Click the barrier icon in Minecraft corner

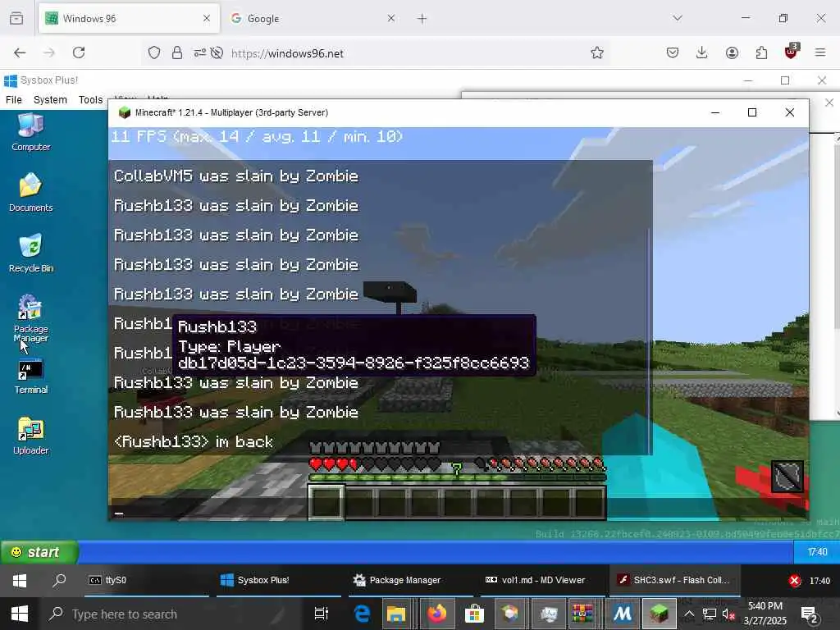[x=787, y=477]
